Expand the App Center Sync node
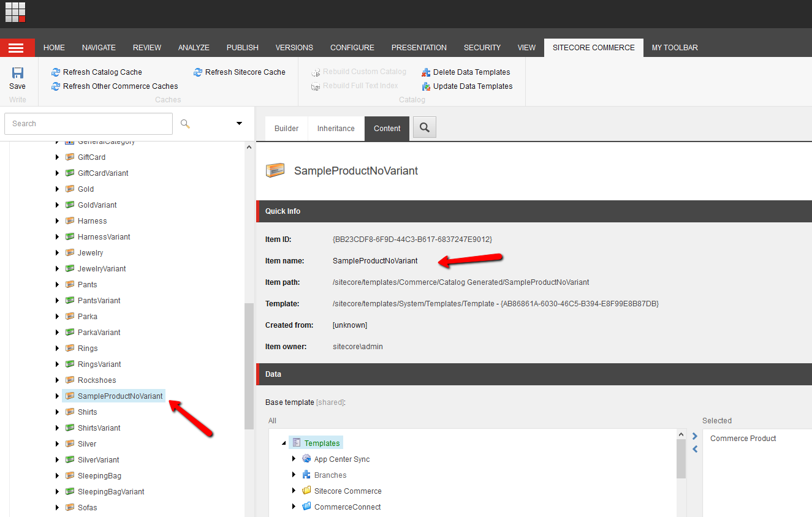The width and height of the screenshot is (812, 517). [294, 459]
